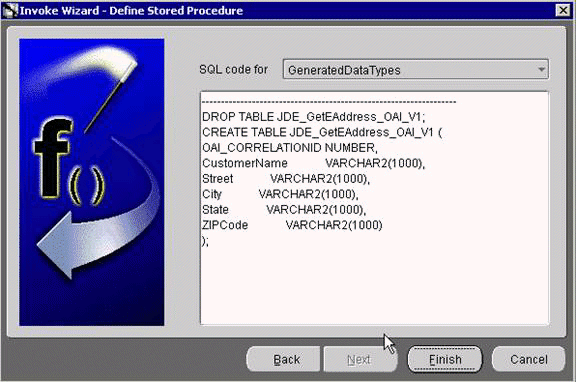Click the Finish button
Viewport: 576px width, 382px height.
pyautogui.click(x=445, y=359)
